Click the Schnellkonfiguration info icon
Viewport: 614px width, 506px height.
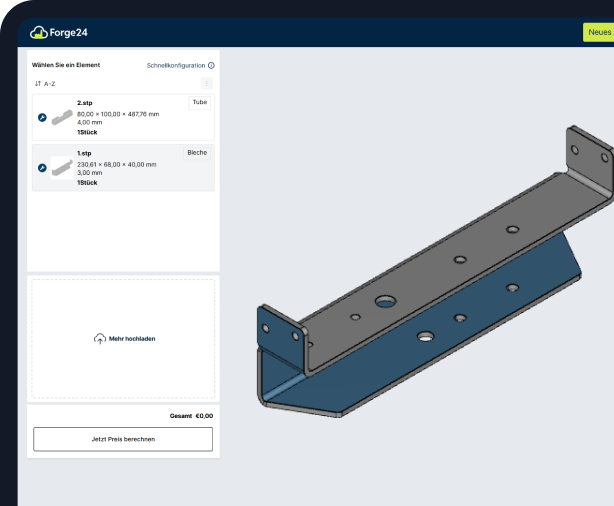coord(211,65)
